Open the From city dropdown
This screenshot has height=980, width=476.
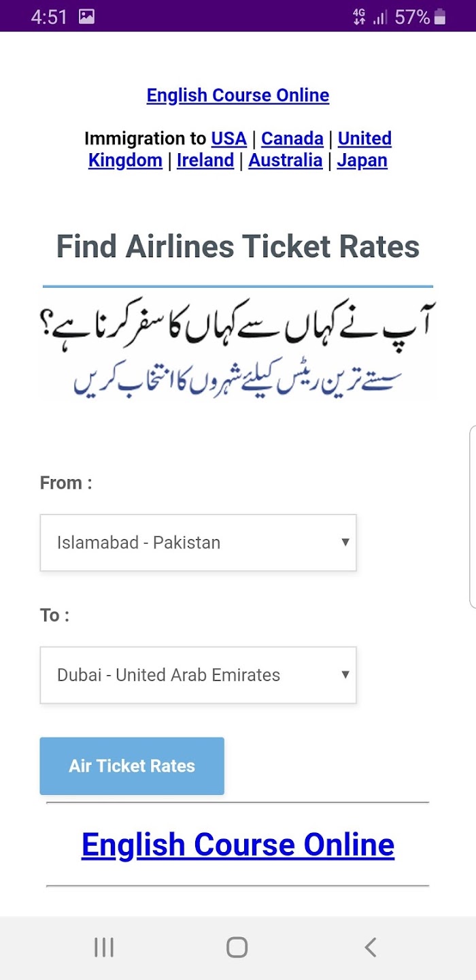[198, 542]
